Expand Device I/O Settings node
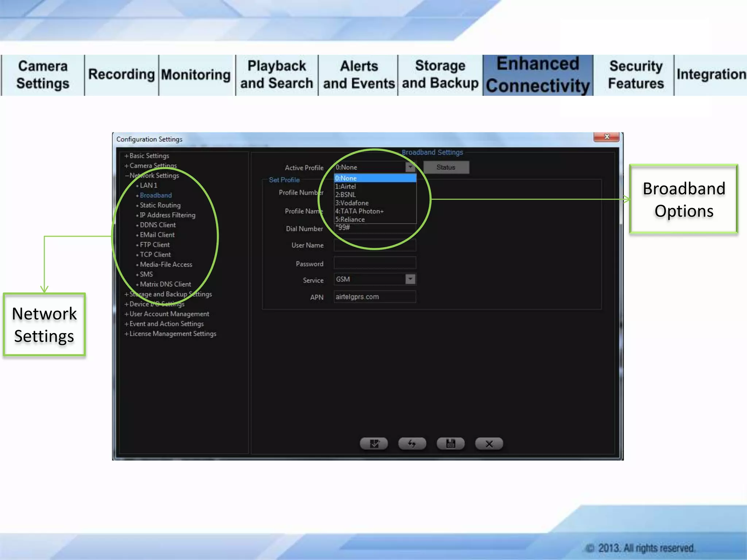Screen dimensions: 747x560 click(127, 304)
